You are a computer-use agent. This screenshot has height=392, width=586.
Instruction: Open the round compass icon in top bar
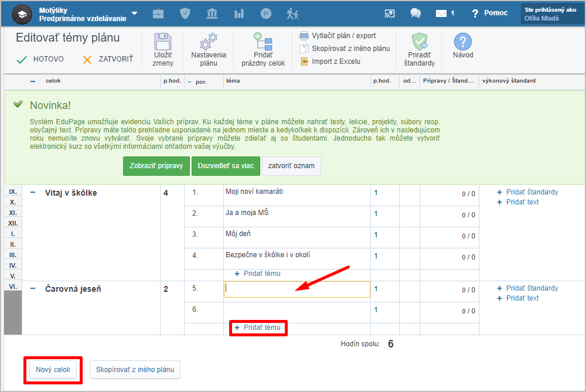265,14
